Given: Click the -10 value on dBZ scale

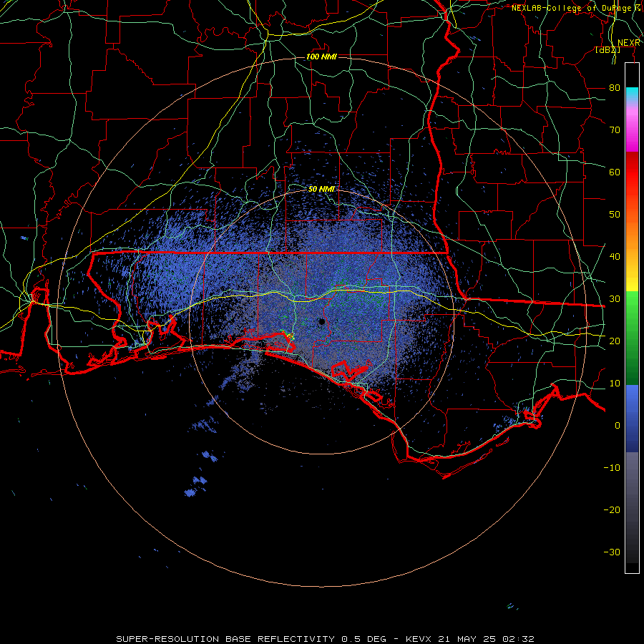Looking at the screenshot, I should pyautogui.click(x=612, y=467).
